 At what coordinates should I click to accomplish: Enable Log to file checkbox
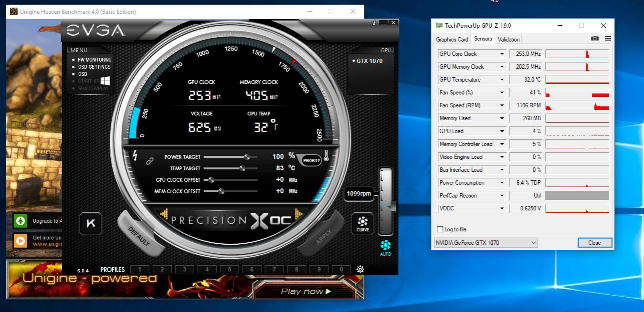coord(440,229)
